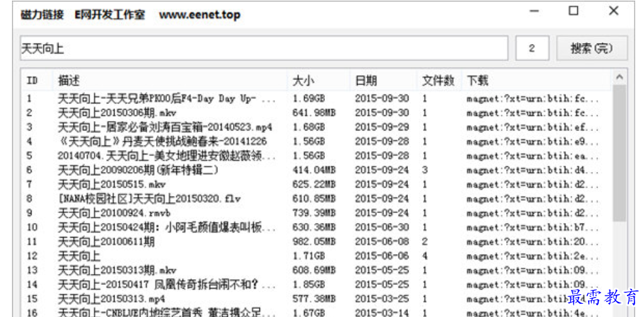Click the vertical scrollbar thumb
644x317 pixels.
point(619,153)
